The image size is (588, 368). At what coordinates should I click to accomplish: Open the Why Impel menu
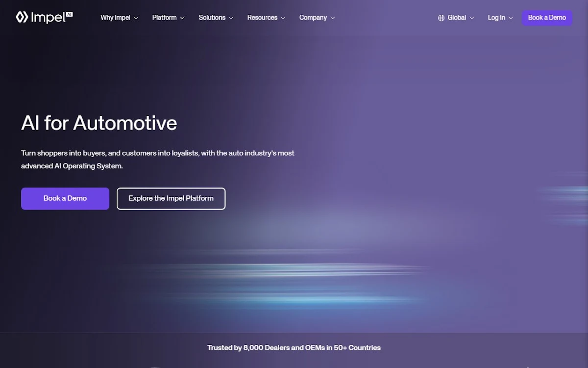(x=120, y=18)
